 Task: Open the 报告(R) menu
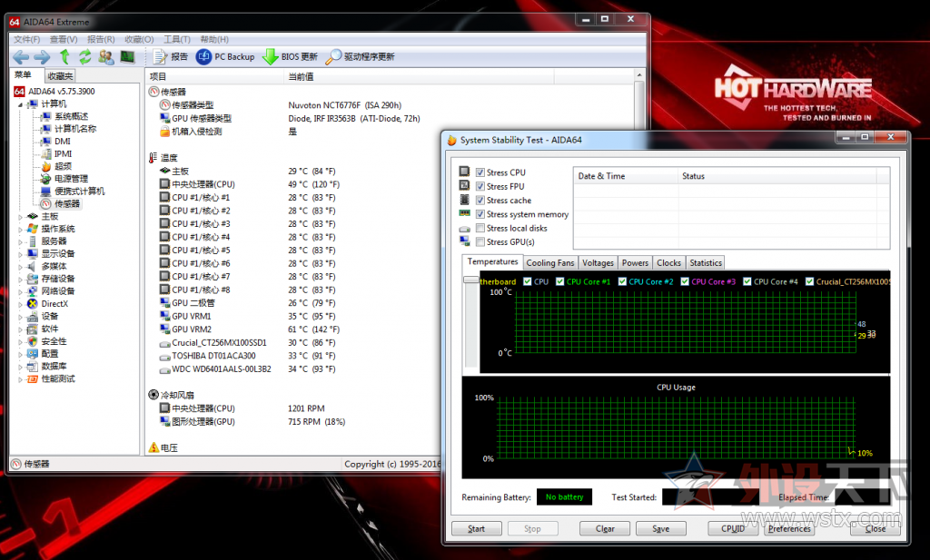click(x=101, y=39)
